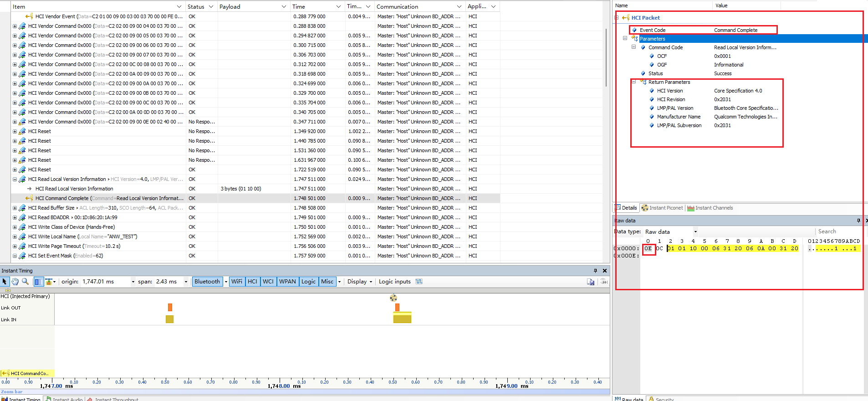Pin the Instant Timing panel
Viewport: 868px width, 401px height.
pos(595,271)
